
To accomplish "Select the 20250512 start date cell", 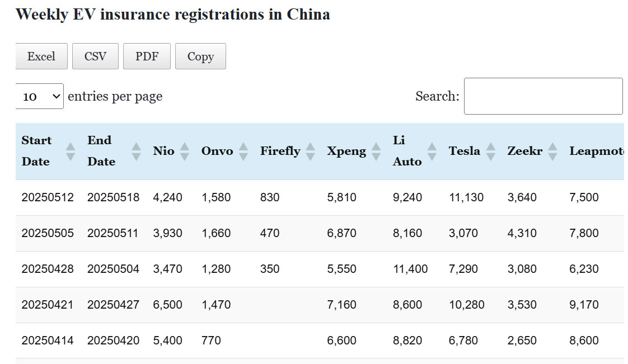I will 48,197.
